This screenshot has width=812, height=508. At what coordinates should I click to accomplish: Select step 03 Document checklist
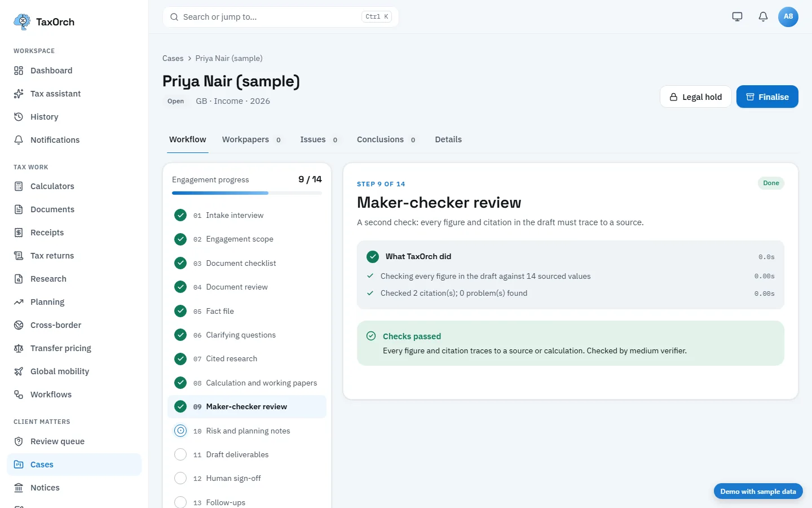247,263
